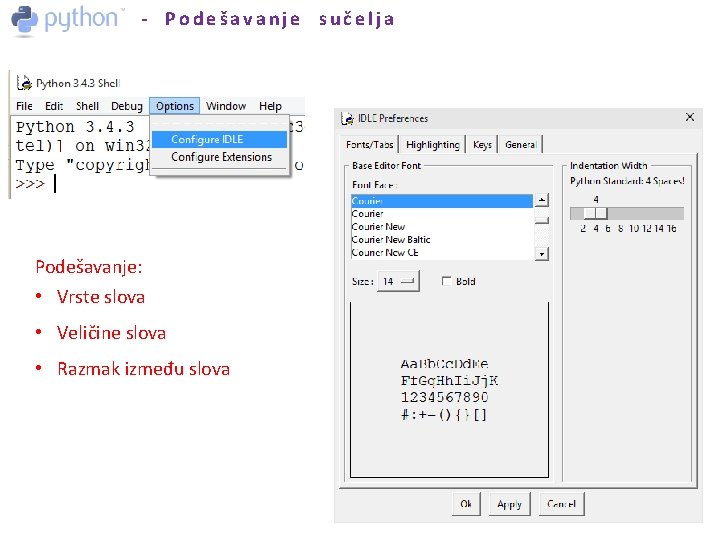The width and height of the screenshot is (720, 540).
Task: Click the Options menu
Action: click(174, 106)
